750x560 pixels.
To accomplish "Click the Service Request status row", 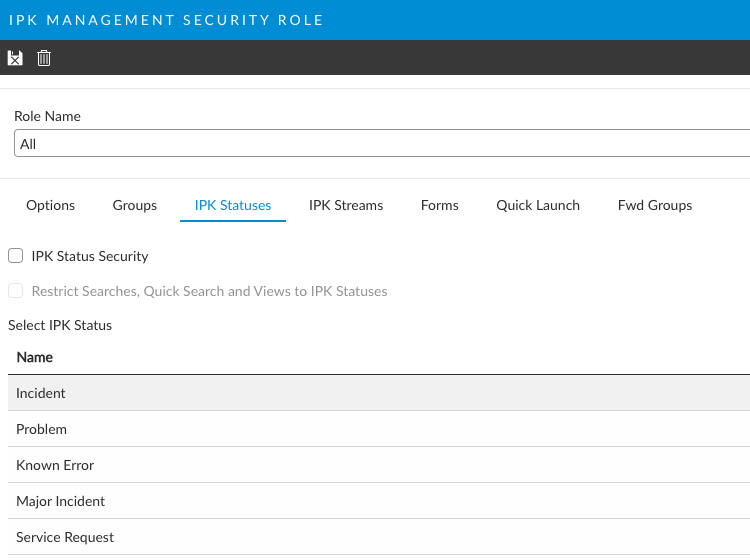I will [65, 537].
